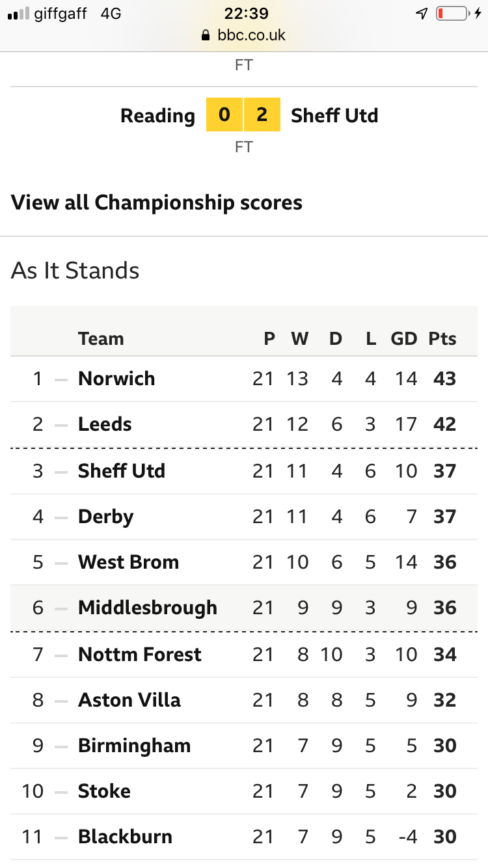Select the highlighted Middlesbrough row
Viewport: 488px width, 868px height.
tap(244, 608)
